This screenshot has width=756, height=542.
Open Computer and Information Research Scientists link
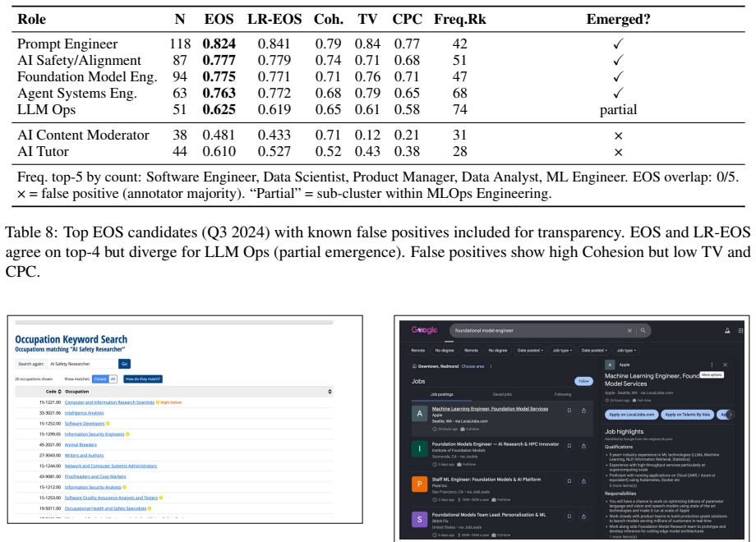coord(109,402)
